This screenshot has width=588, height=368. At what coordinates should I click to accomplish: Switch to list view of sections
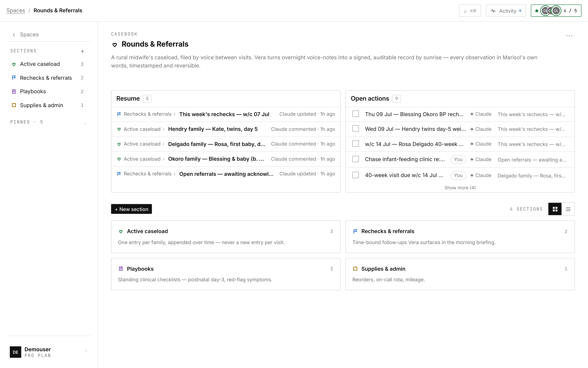568,209
